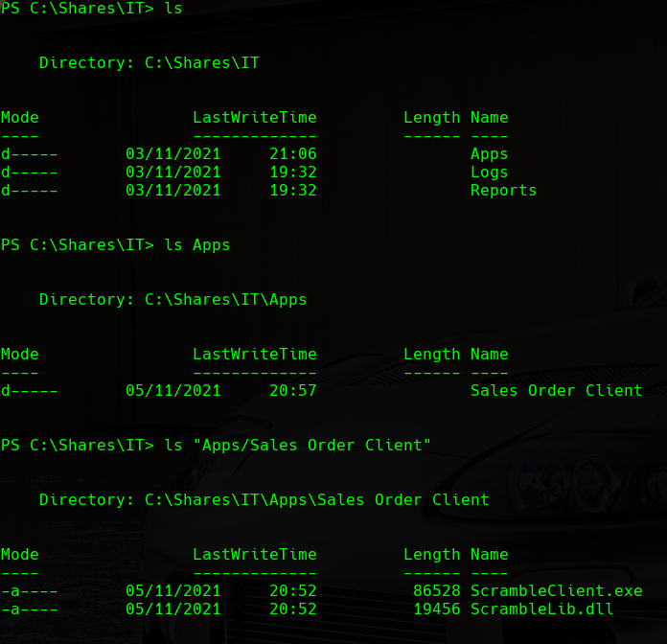Click the Reports directory name
Screen dimensions: 667x644
(x=503, y=191)
